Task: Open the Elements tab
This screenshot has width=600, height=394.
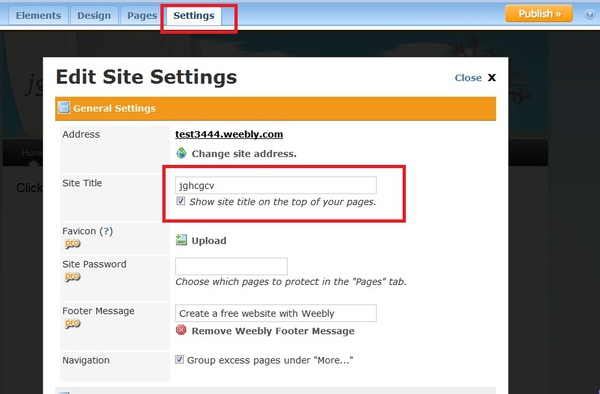Action: pos(38,15)
